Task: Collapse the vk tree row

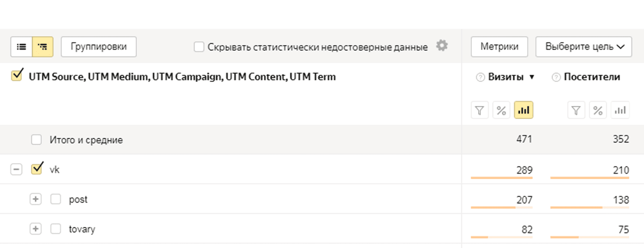Action: (x=16, y=170)
